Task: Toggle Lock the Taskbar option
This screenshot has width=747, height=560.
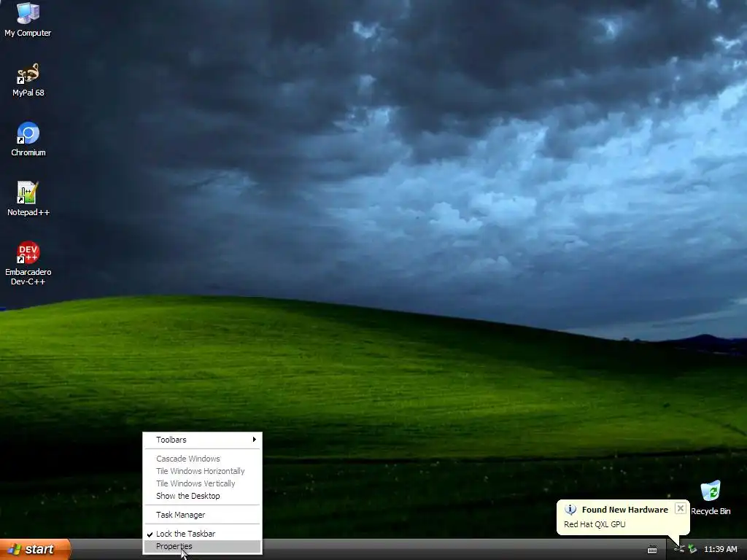Action: 203,534
